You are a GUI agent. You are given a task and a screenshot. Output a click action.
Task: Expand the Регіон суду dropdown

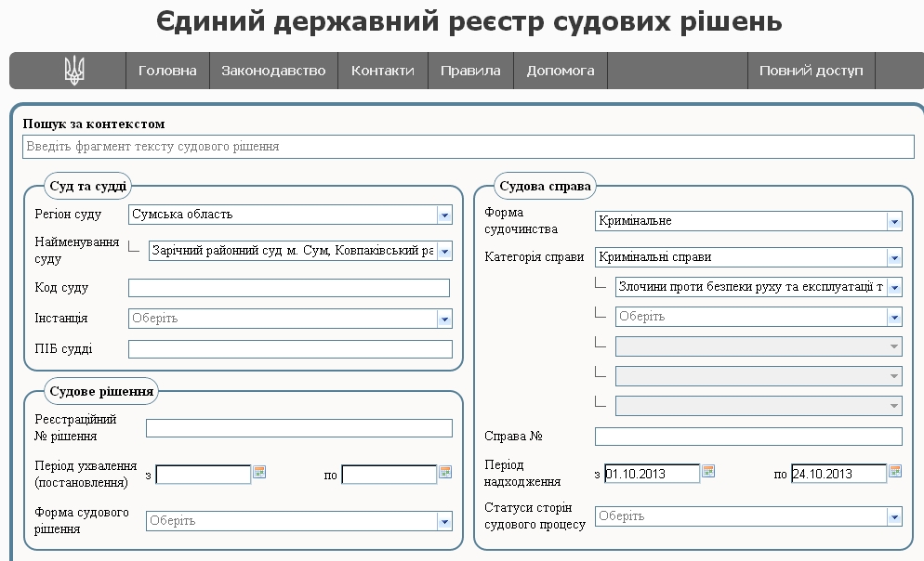point(443,215)
